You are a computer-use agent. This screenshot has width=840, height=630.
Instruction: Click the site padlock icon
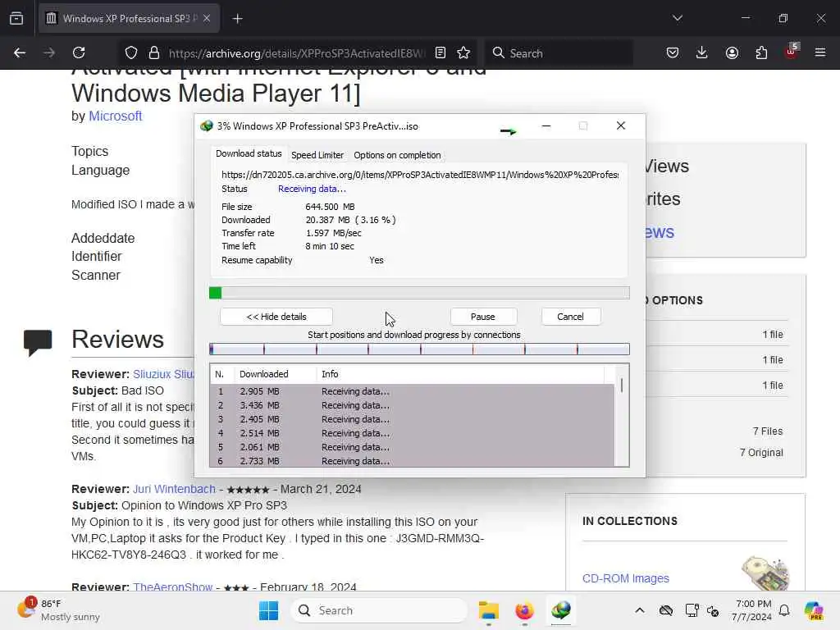[154, 52]
